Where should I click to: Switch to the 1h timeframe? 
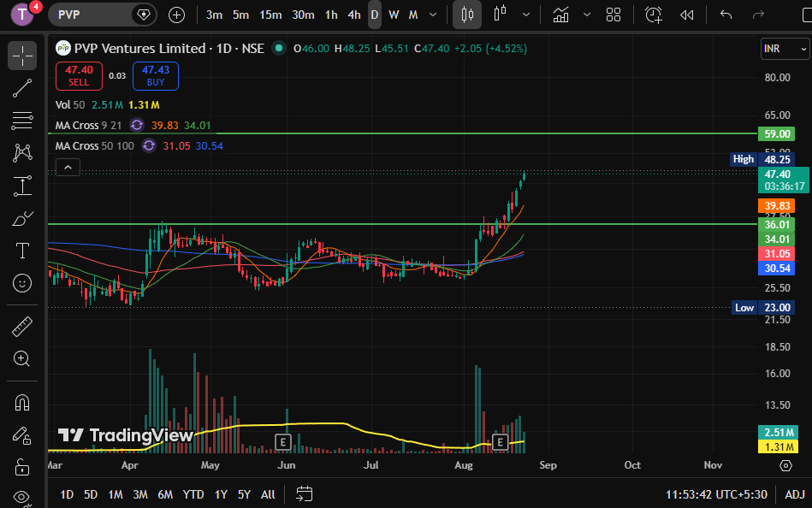pos(331,15)
